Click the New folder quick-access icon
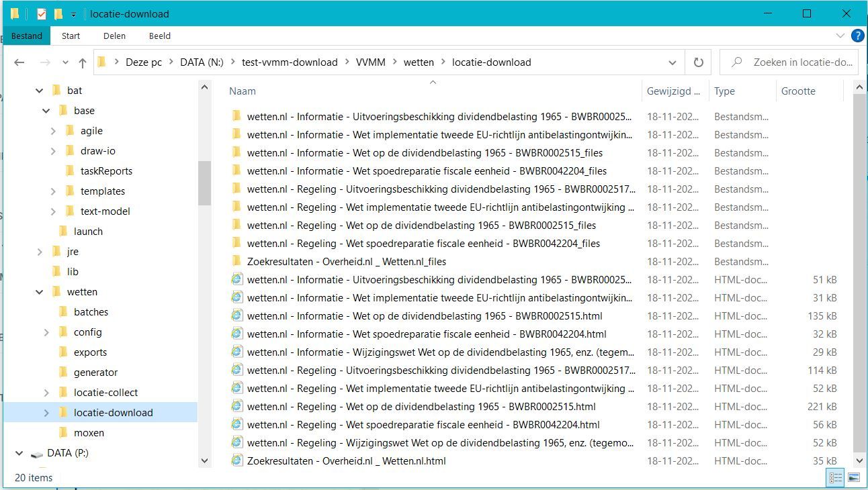 [x=58, y=13]
